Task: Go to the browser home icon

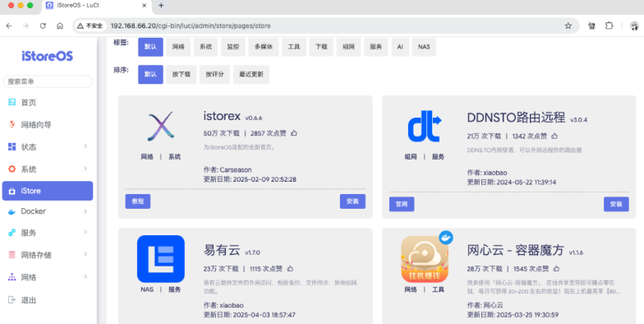Action: coord(60,26)
